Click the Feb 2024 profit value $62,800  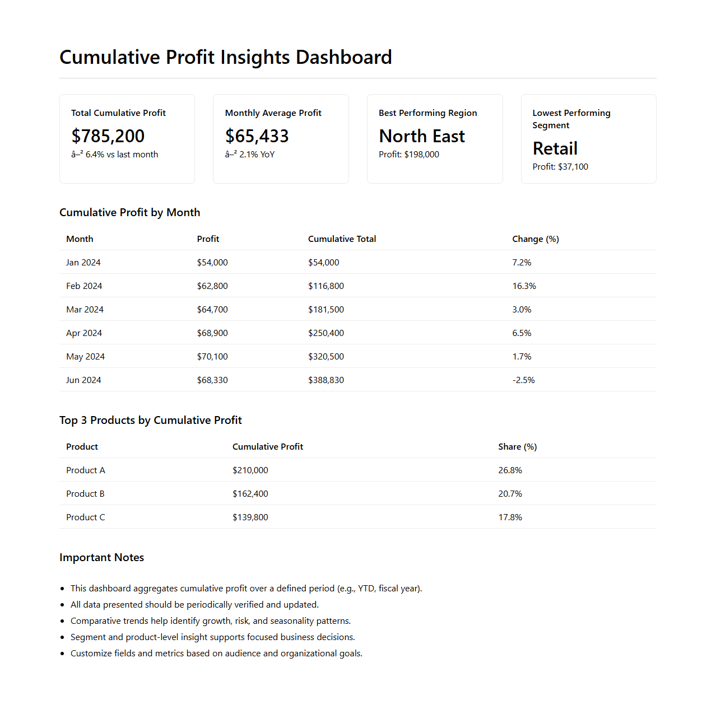click(x=212, y=286)
